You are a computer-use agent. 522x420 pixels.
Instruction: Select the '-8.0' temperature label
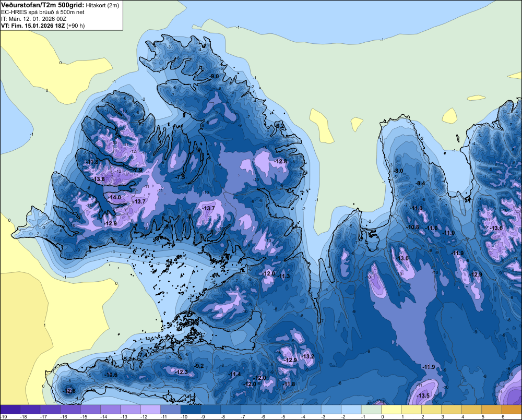pyautogui.click(x=398, y=171)
